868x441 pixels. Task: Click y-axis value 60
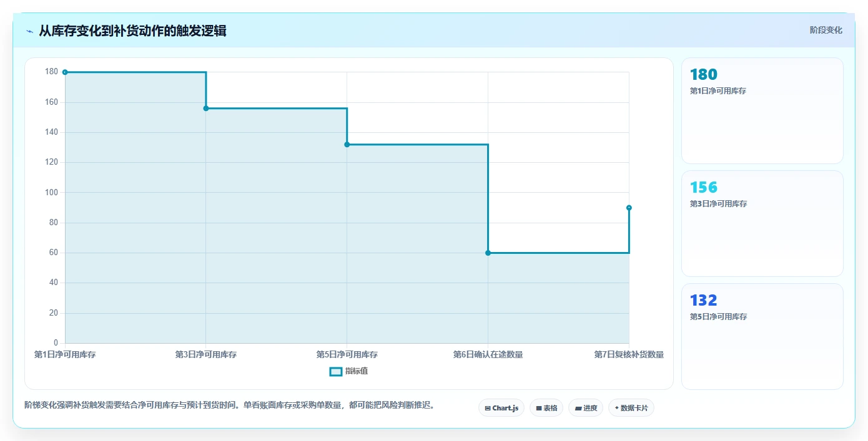coord(53,253)
